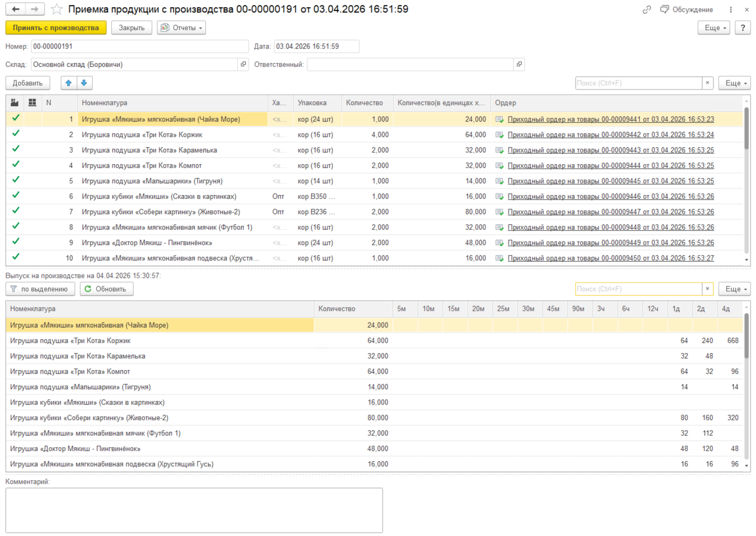Toggle the по выделению filter
This screenshot has width=756, height=536.
pyautogui.click(x=40, y=289)
